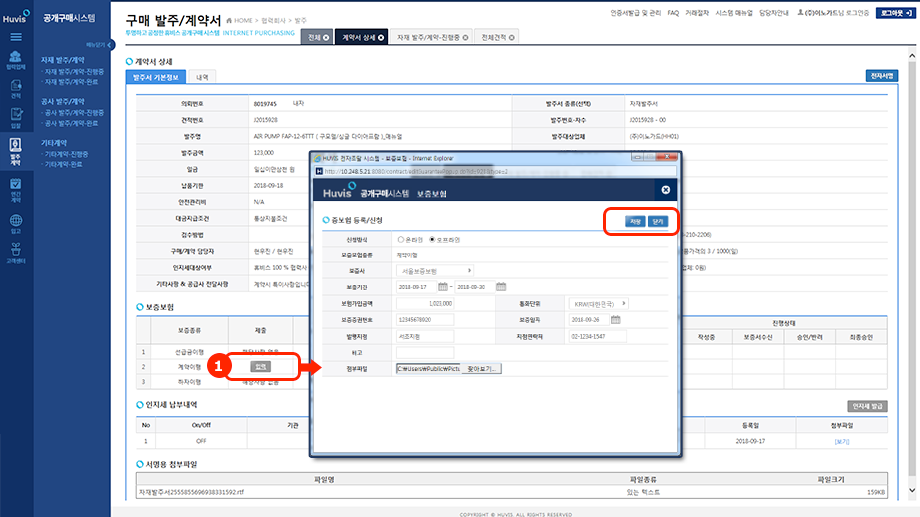The image size is (920, 517).
Task: Open the 협력업체 partner company sidebar icon
Action: click(16, 60)
